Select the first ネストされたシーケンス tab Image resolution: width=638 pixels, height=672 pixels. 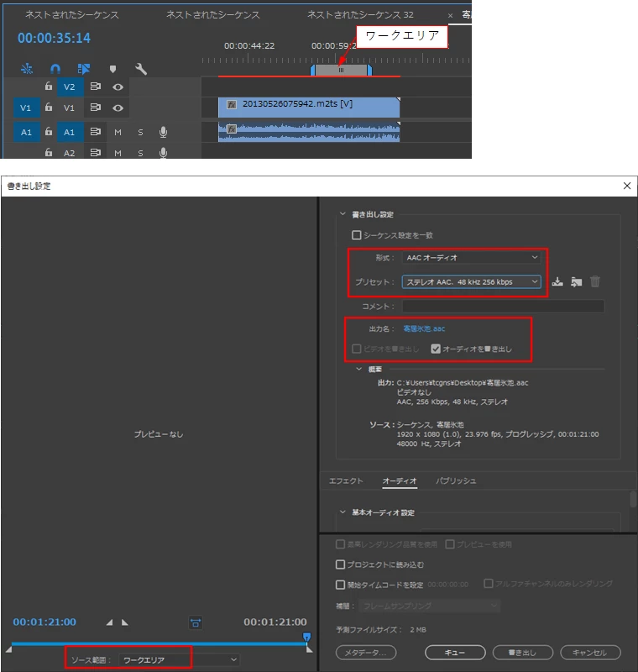coord(72,14)
